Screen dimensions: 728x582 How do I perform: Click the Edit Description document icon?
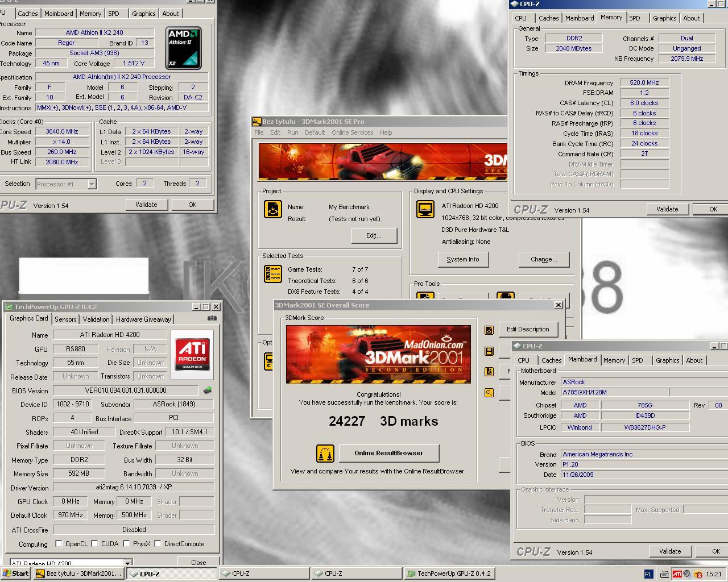coord(489,330)
